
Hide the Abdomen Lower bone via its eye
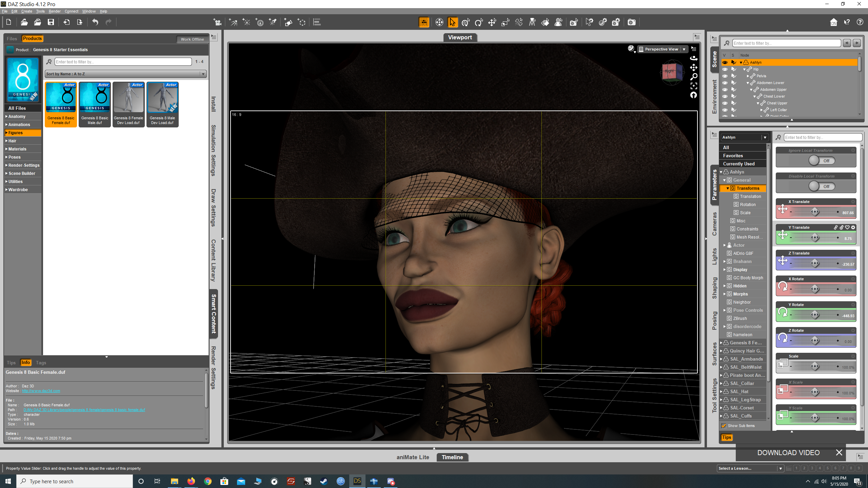(725, 83)
